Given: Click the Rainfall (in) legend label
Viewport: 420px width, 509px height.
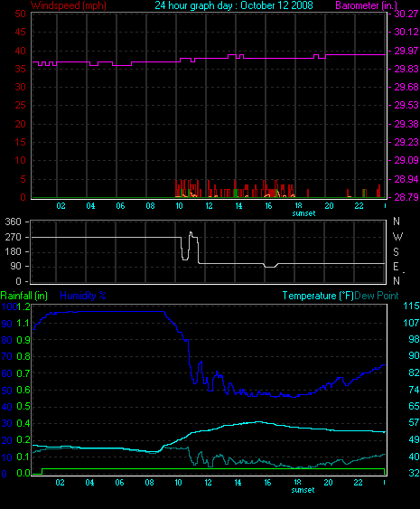Looking at the screenshot, I should 24,296.
